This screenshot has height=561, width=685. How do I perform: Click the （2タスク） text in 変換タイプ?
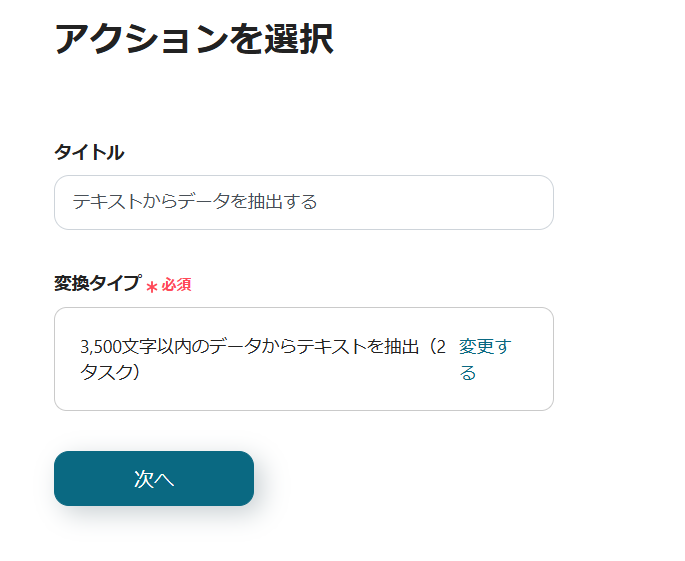tap(110, 373)
